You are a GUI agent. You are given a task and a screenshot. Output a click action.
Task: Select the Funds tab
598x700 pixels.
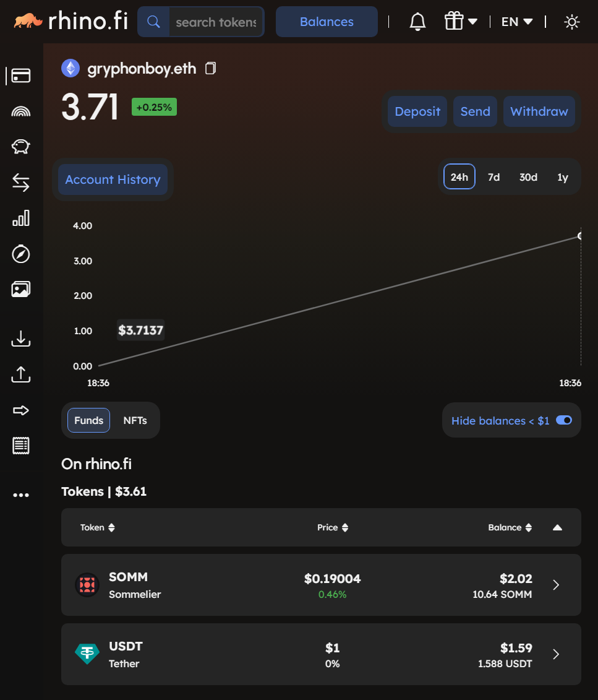(88, 420)
